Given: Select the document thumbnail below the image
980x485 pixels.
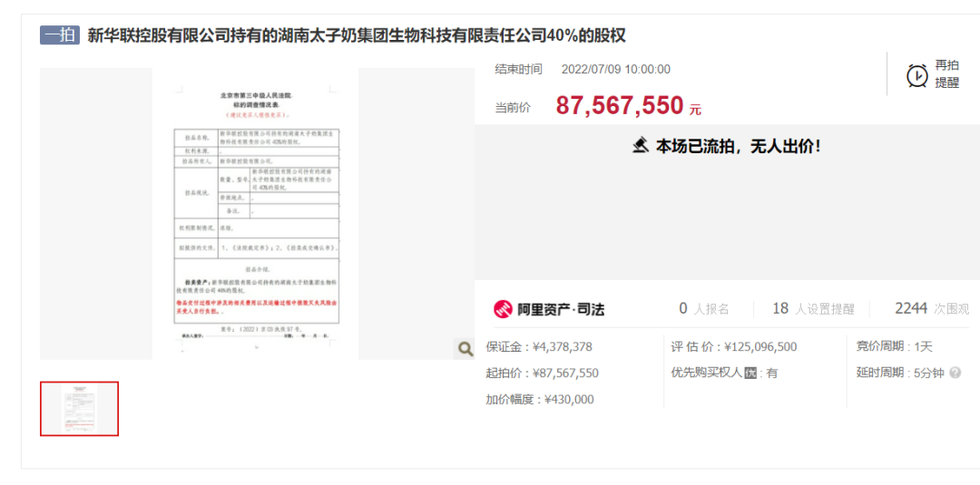Looking at the screenshot, I should (x=79, y=409).
